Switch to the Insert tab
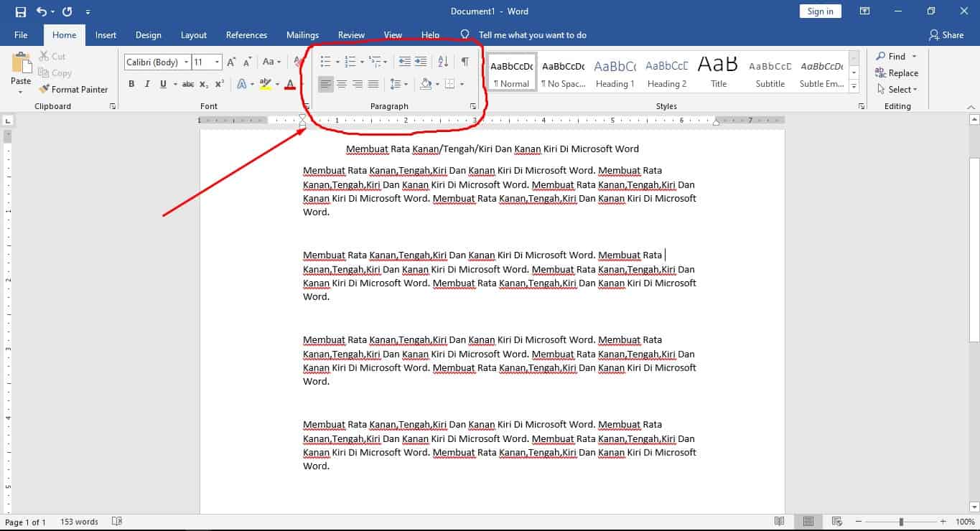 click(x=106, y=34)
